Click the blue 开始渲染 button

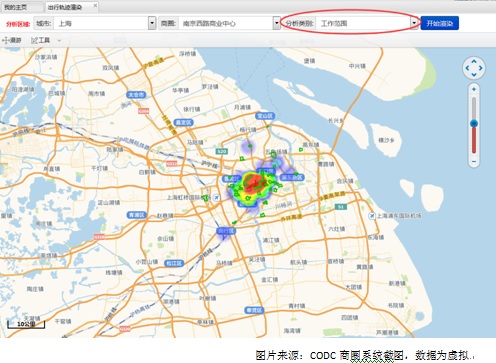[x=440, y=23]
